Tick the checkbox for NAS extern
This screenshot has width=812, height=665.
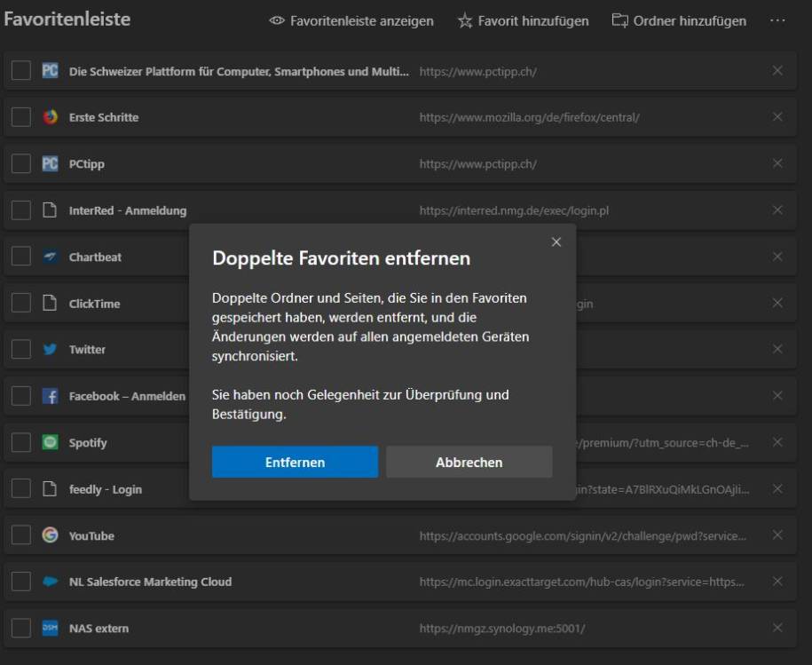tap(20, 628)
